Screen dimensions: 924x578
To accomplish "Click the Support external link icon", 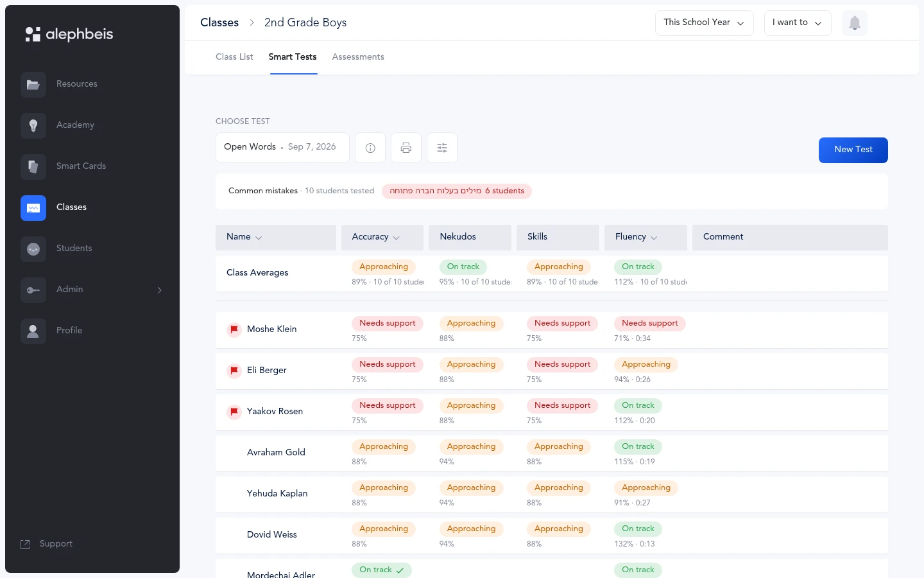I will [x=26, y=545].
